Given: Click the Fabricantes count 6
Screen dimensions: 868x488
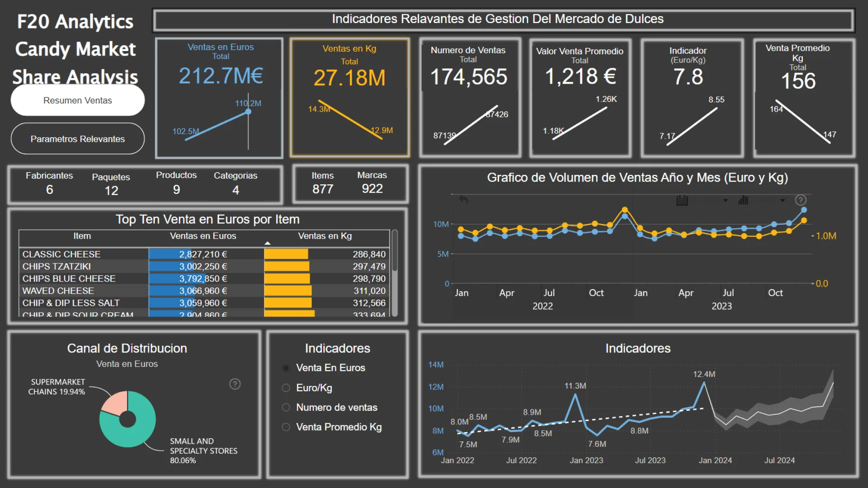Looking at the screenshot, I should coord(49,190).
